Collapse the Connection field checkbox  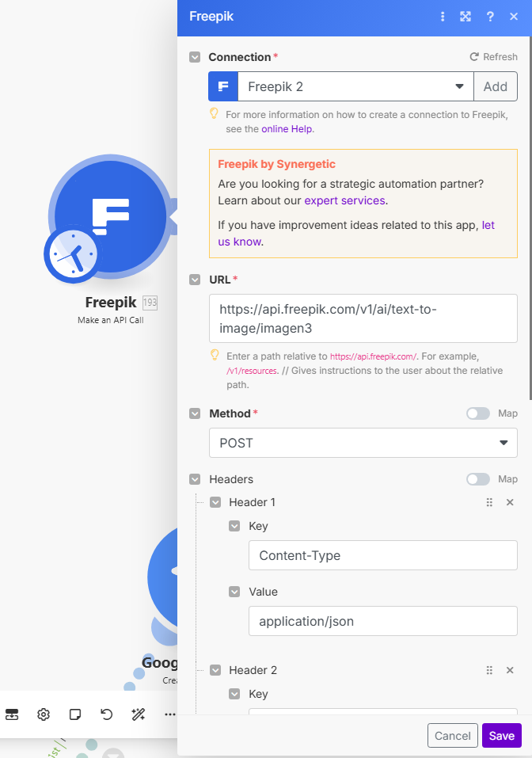tap(195, 57)
